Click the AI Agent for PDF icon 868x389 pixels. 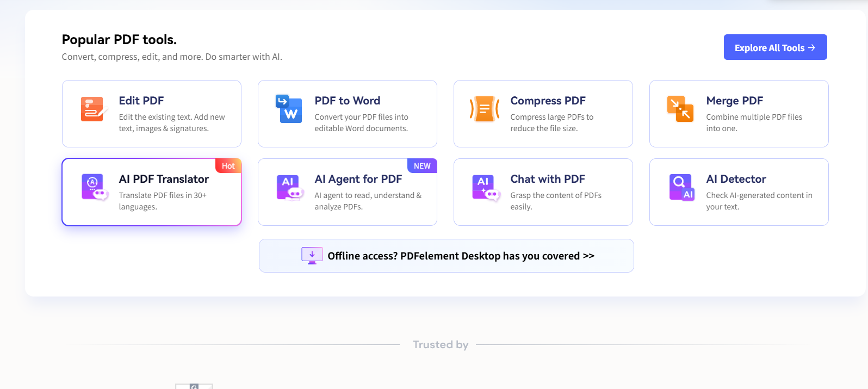(x=289, y=188)
